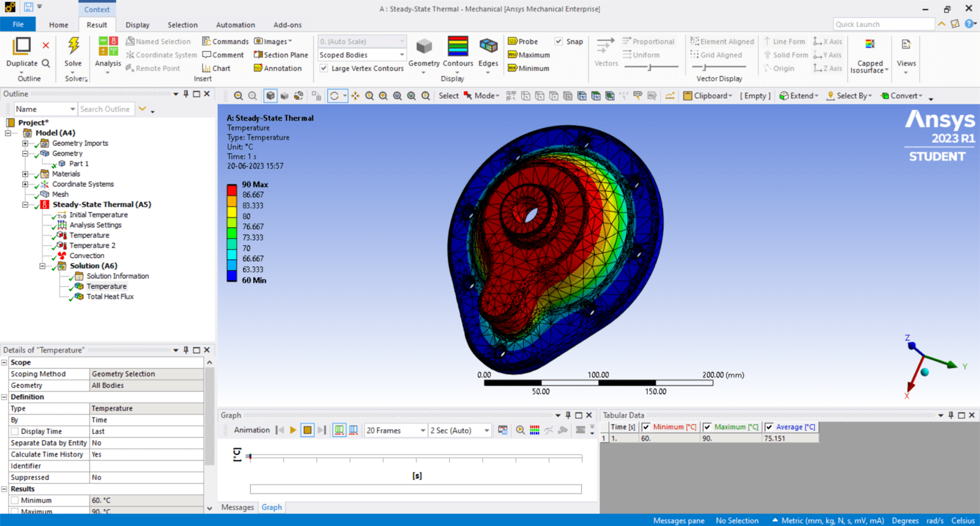Click the Clipboard icon in the toolbar
The width and height of the screenshot is (980, 526).
click(x=688, y=96)
